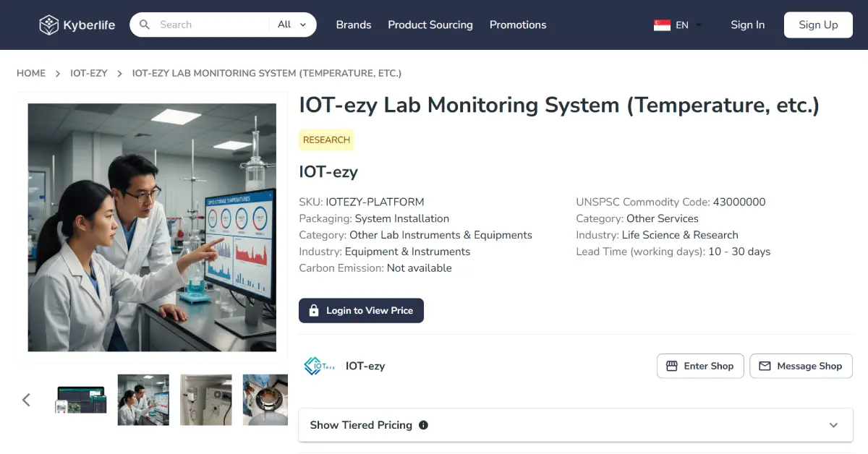Viewport: 868px width, 454px height.
Task: Select the dashboard devices thumbnail
Action: tap(81, 400)
